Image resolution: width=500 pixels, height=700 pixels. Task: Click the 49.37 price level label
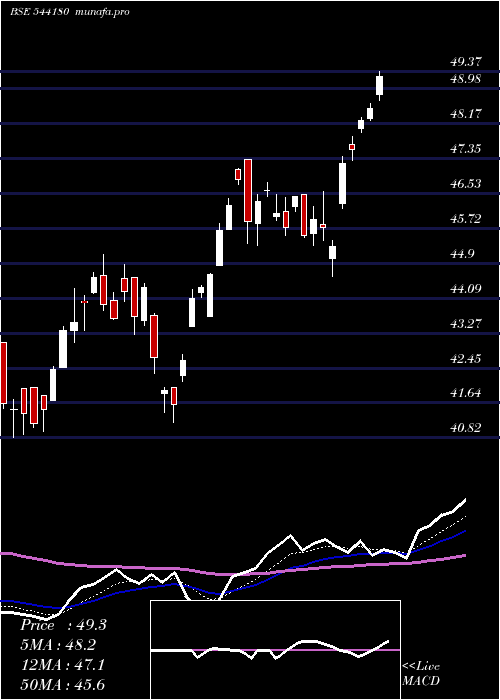465,62
